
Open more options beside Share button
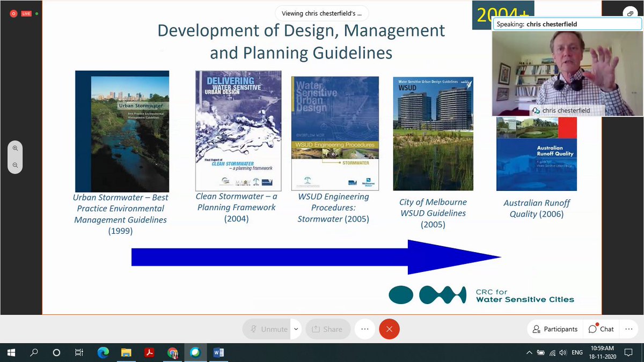click(x=364, y=329)
